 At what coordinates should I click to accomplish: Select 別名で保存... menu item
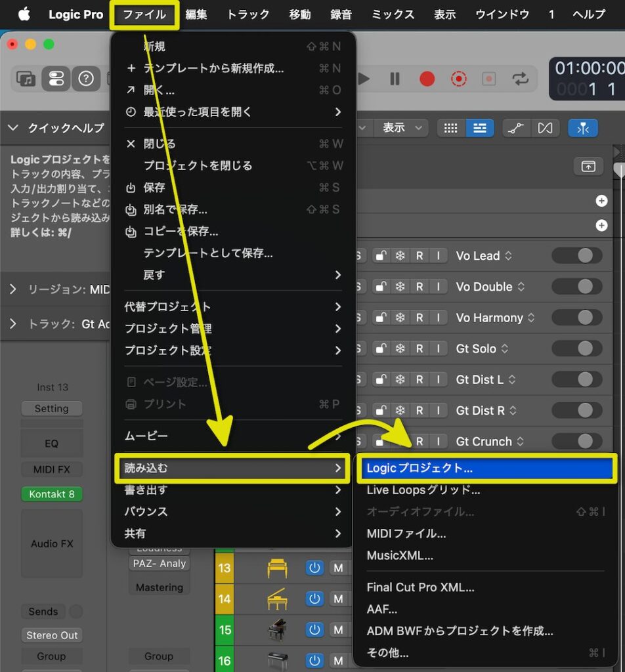pyautogui.click(x=233, y=209)
